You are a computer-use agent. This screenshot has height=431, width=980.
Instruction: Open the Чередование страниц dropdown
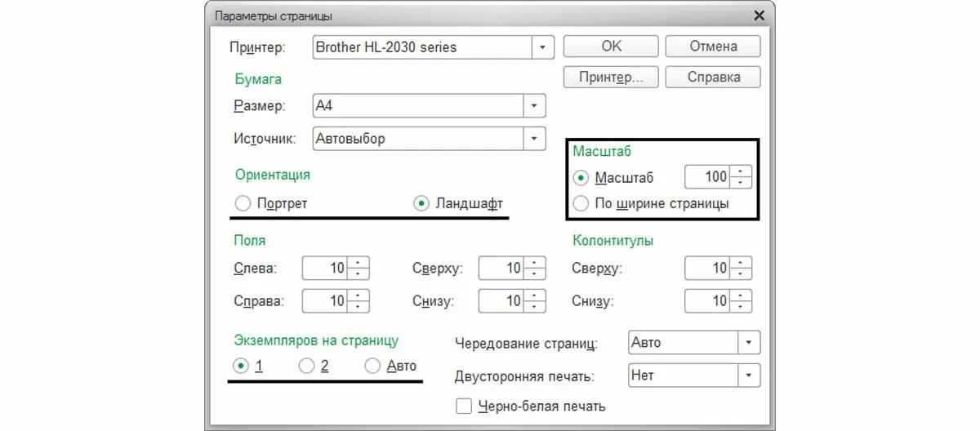pos(749,343)
